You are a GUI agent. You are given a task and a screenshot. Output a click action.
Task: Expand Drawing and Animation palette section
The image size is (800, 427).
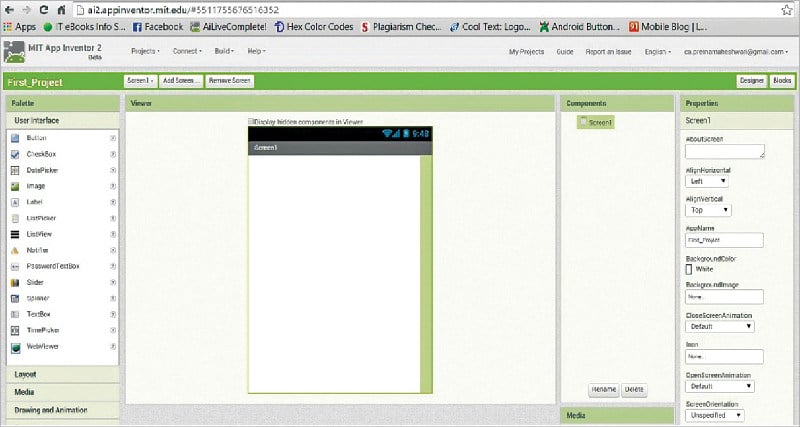pyautogui.click(x=63, y=410)
